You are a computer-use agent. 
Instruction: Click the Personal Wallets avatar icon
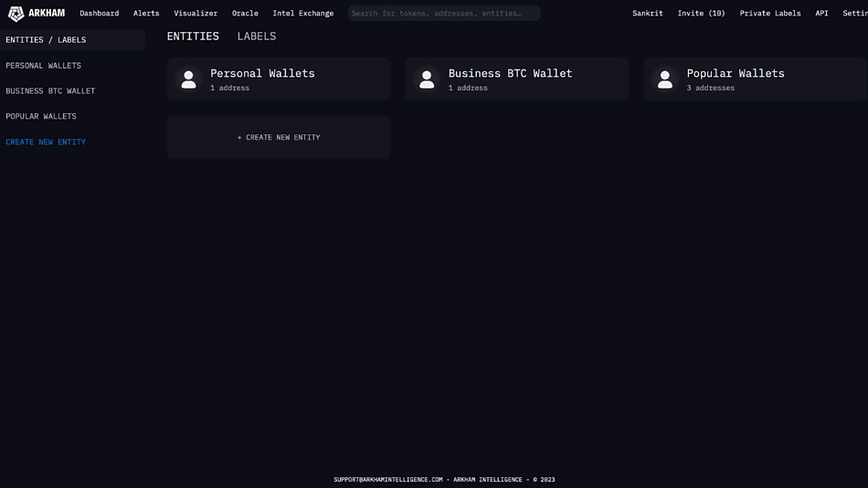point(189,80)
